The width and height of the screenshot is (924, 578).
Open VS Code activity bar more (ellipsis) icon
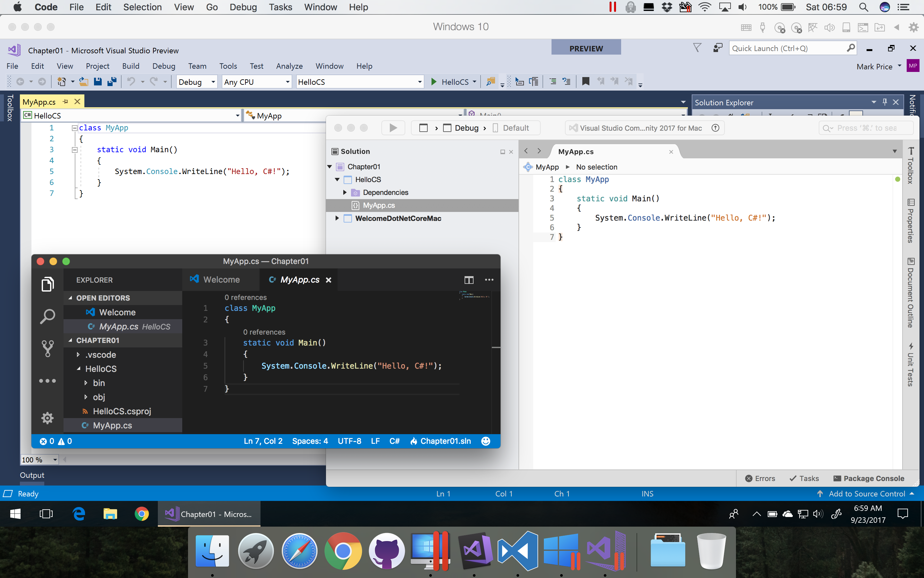click(x=47, y=381)
